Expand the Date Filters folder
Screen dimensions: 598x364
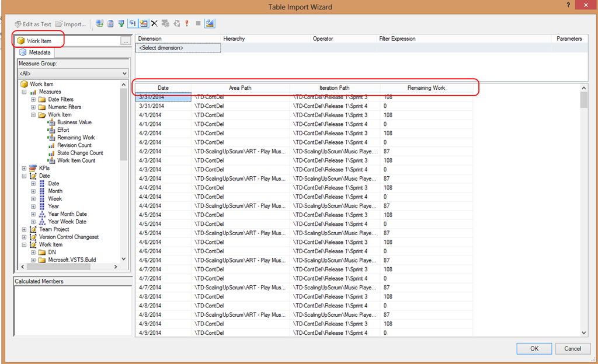tap(33, 100)
